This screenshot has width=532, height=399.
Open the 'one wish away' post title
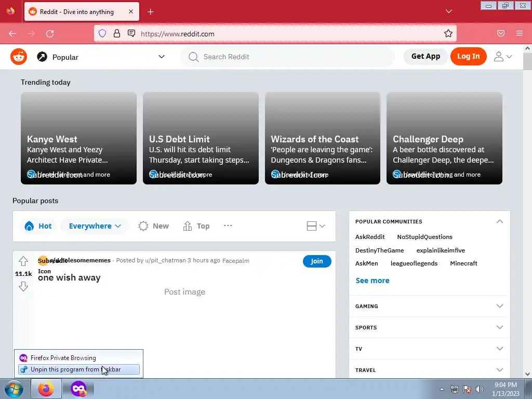69,277
